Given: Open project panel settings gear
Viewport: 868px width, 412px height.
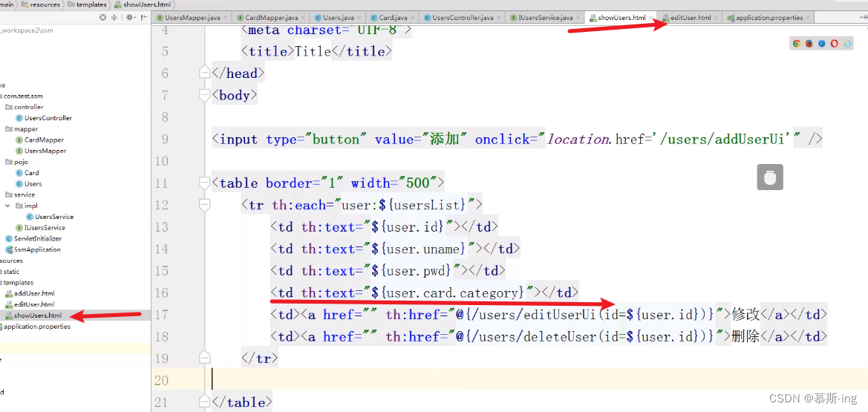Looking at the screenshot, I should point(131,18).
